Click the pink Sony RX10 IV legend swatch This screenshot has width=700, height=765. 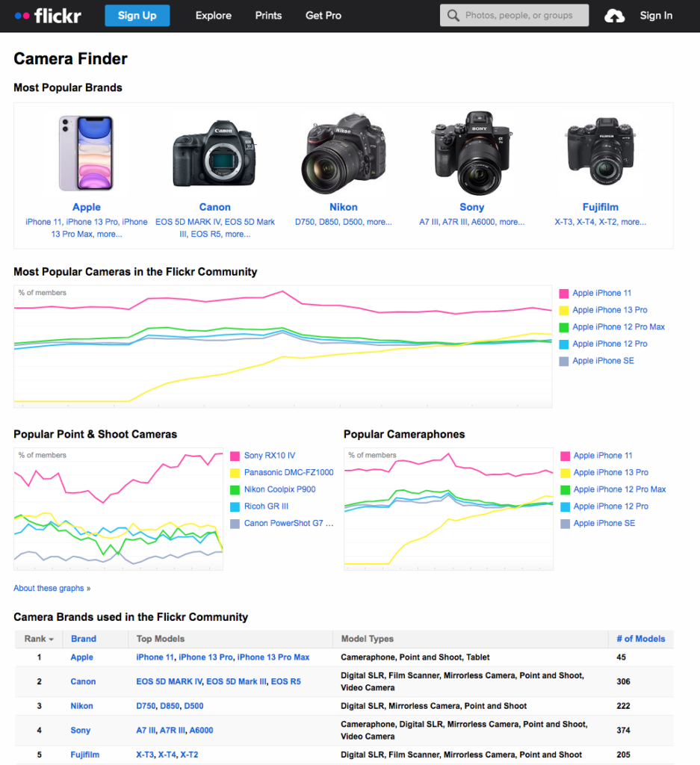point(235,456)
